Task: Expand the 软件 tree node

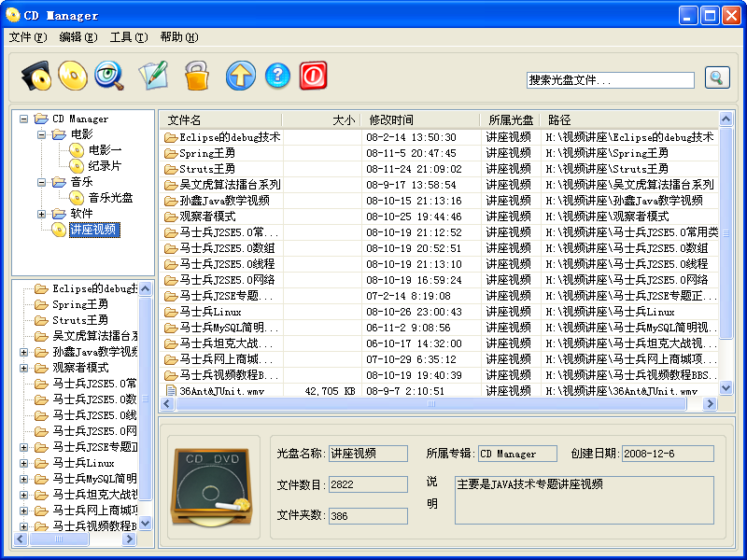Action: click(41, 214)
